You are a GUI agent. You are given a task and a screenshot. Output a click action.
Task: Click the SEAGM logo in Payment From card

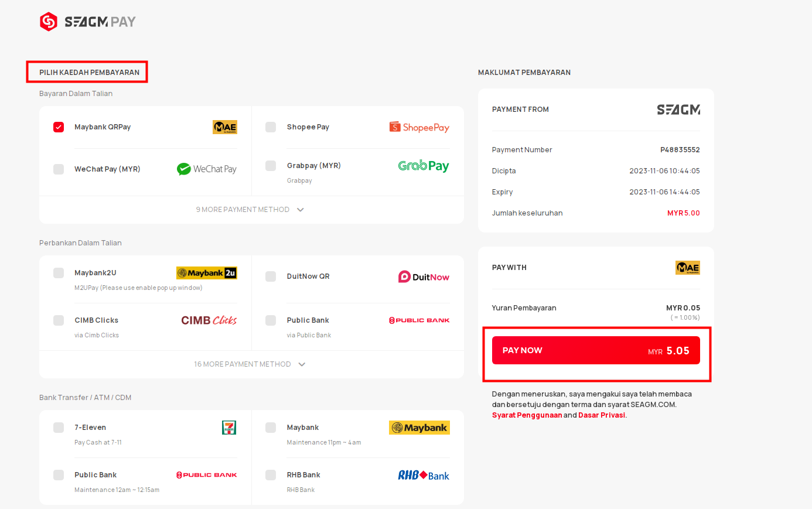[678, 110]
